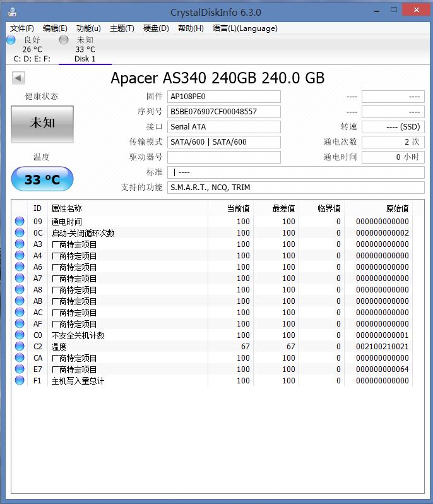Switch to the C: D: E: F: disk tab
The width and height of the screenshot is (433, 504).
32,49
